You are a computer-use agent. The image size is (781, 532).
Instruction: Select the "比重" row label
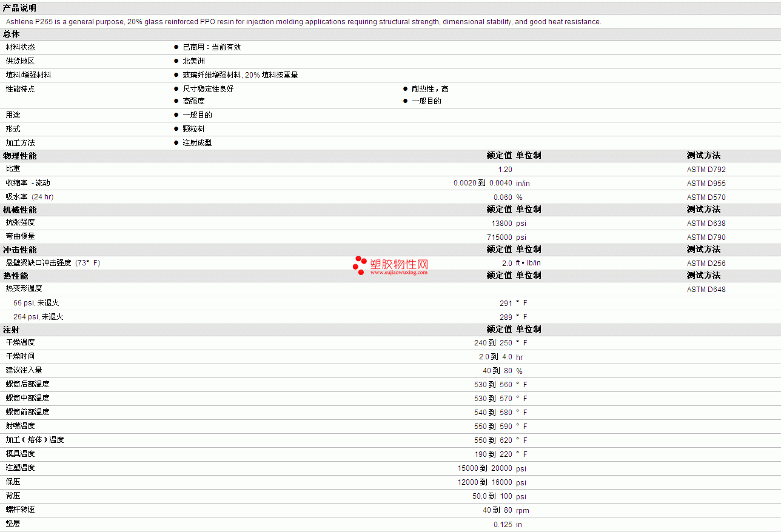tap(13, 169)
